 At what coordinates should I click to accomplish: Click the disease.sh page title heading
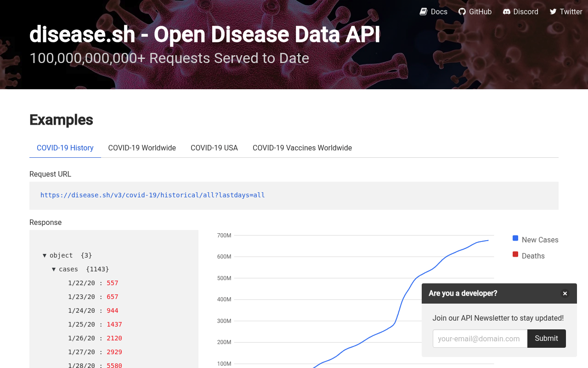click(205, 34)
